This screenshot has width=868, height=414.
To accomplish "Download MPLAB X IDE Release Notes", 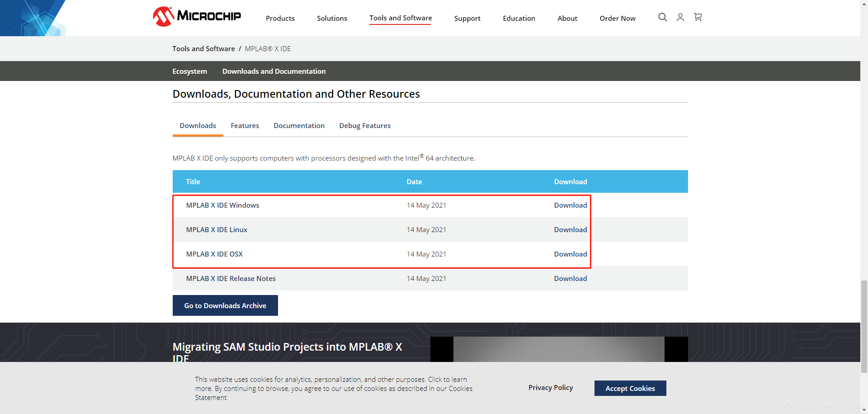I will tap(571, 278).
